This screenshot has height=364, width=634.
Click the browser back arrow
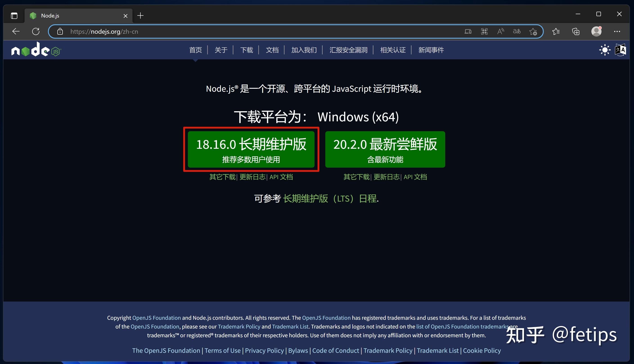pos(16,31)
